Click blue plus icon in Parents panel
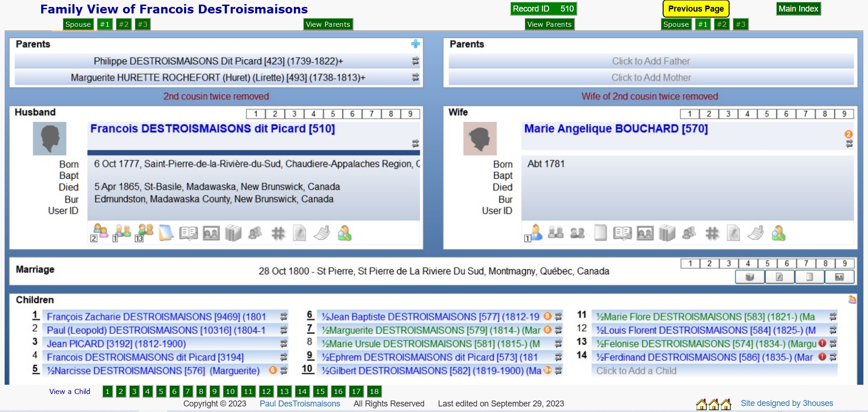The height and width of the screenshot is (412, 868). 415,43
